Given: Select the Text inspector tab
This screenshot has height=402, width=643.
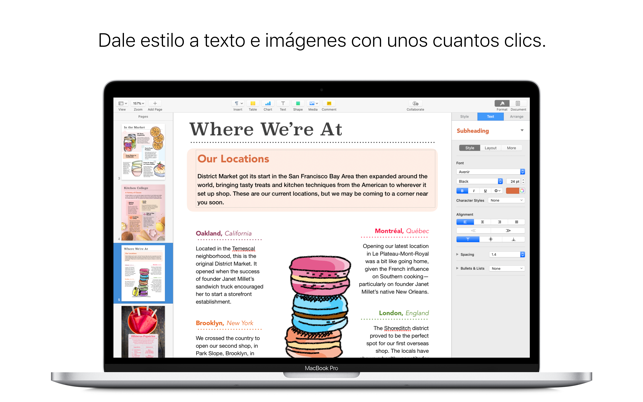Looking at the screenshot, I should coord(490,117).
